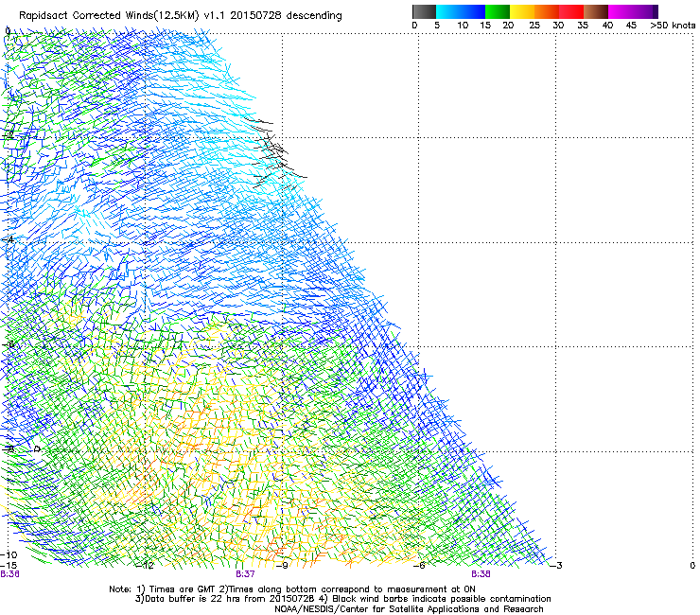Viewport: 700px width, 615px height.
Task: Click the '-3' longitude label on the bottom axis
Action: pos(556,566)
